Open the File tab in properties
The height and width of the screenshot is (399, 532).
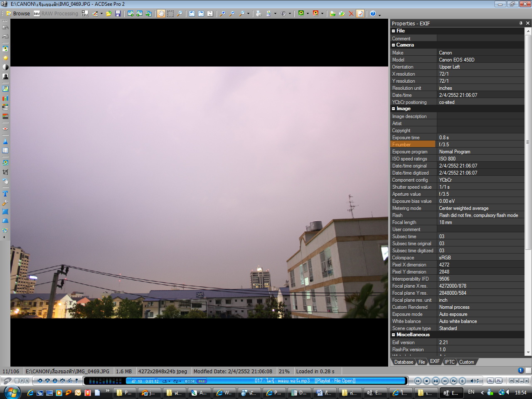421,362
